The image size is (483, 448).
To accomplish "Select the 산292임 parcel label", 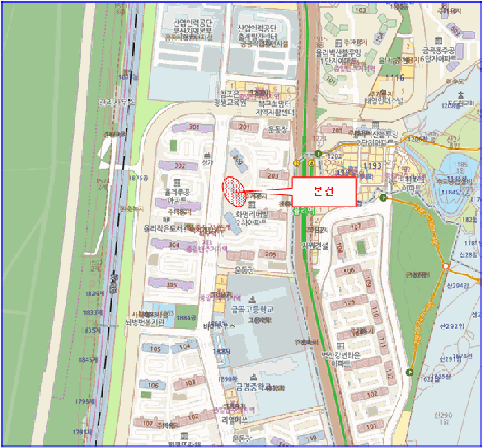I will [x=452, y=326].
